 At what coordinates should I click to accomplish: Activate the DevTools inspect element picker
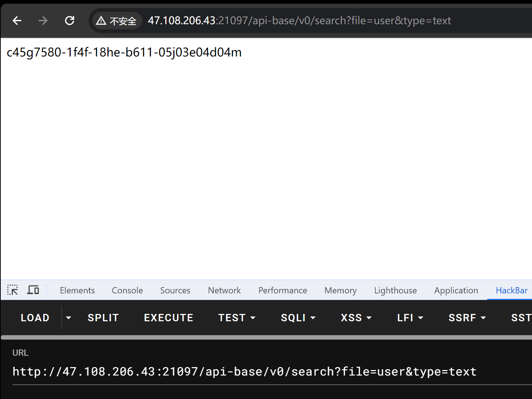pyautogui.click(x=12, y=290)
